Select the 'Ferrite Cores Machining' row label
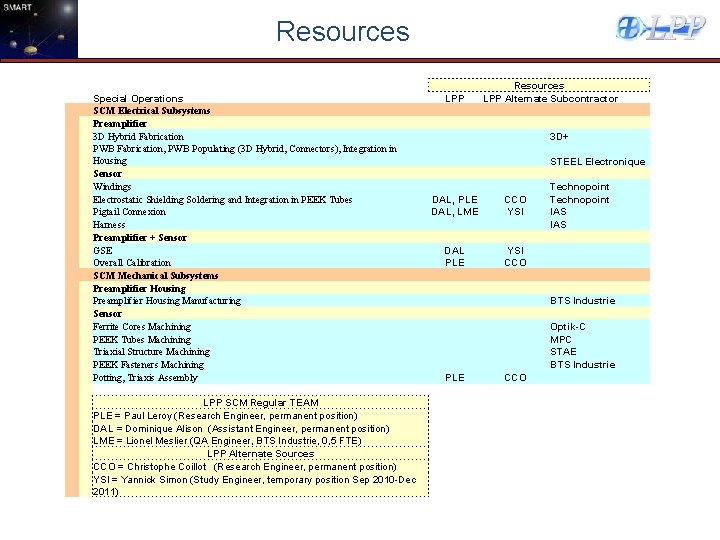The image size is (720, 540). (x=142, y=326)
